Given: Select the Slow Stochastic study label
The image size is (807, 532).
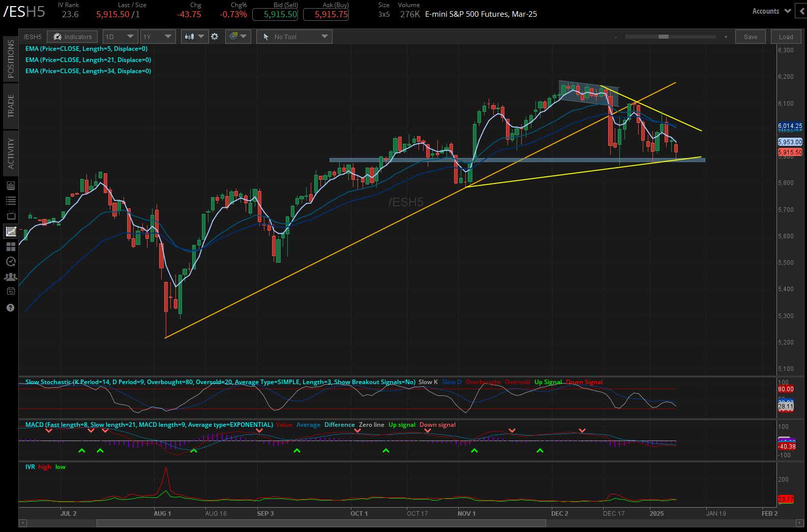Looking at the screenshot, I should [220, 382].
